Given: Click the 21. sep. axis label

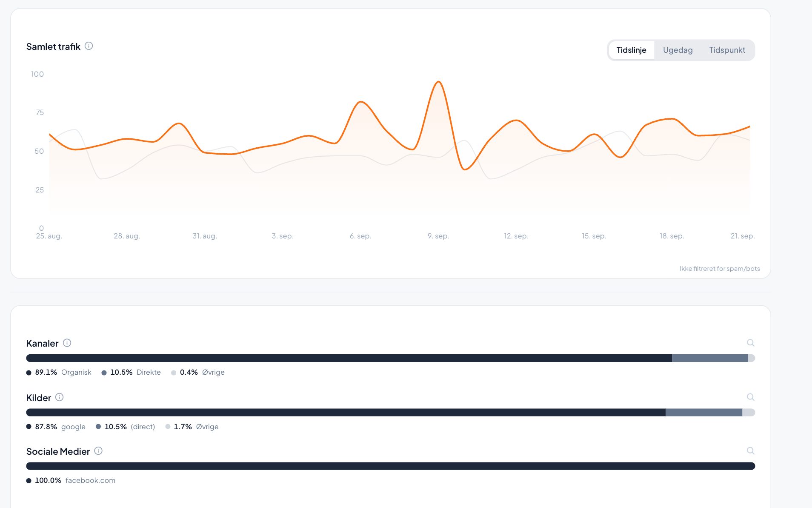Looking at the screenshot, I should pyautogui.click(x=743, y=236).
